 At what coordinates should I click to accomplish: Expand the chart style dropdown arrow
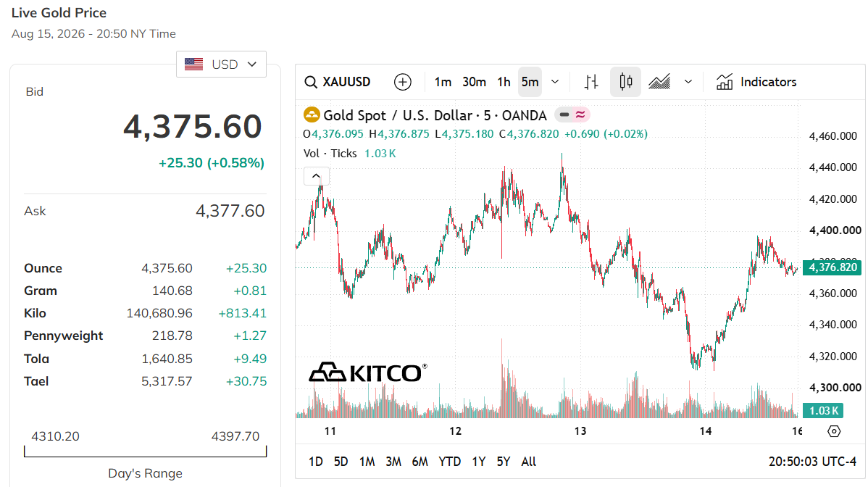pos(688,82)
